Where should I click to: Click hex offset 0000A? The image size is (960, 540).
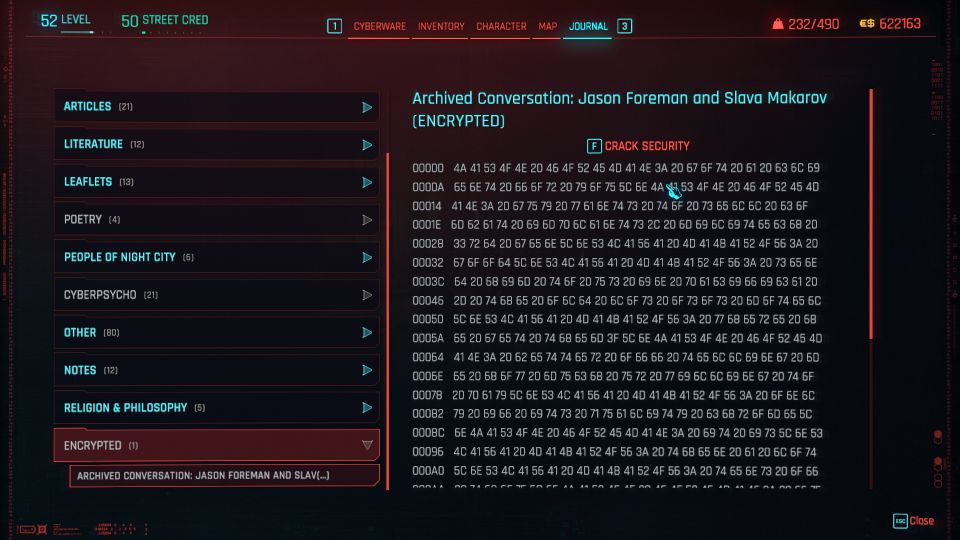click(427, 187)
